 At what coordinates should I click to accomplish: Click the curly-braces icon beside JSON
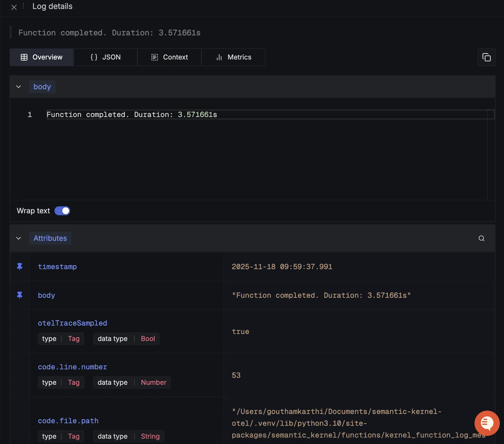pos(94,57)
